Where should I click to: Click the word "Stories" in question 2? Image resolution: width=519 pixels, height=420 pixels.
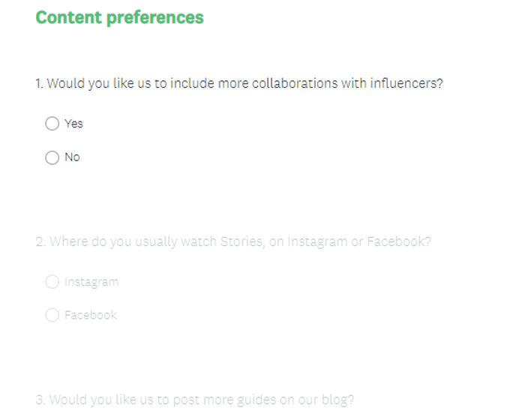point(238,243)
